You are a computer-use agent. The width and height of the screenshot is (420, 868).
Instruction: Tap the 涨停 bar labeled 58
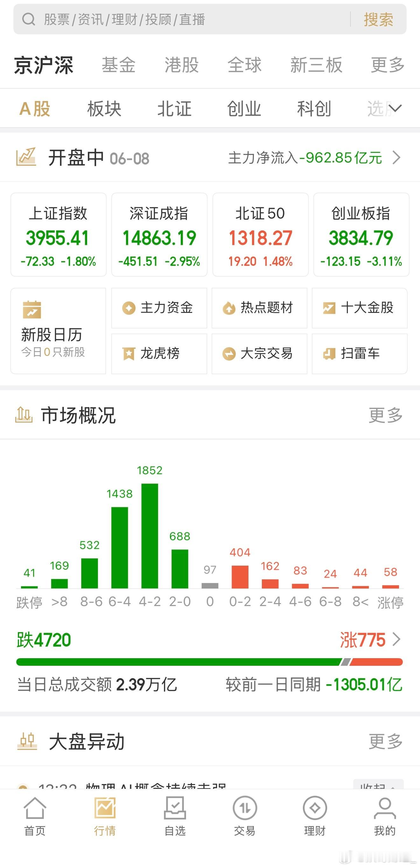[x=390, y=587]
